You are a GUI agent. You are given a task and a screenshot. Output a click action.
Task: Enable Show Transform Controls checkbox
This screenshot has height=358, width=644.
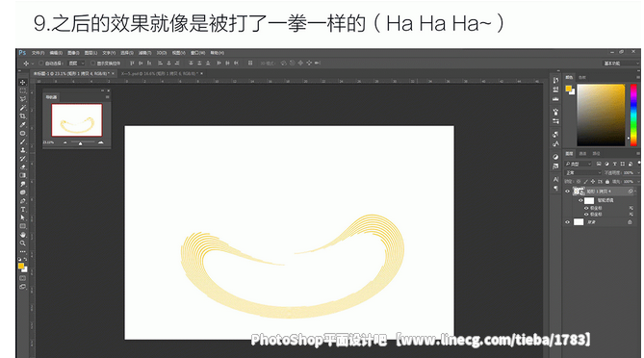pos(92,64)
